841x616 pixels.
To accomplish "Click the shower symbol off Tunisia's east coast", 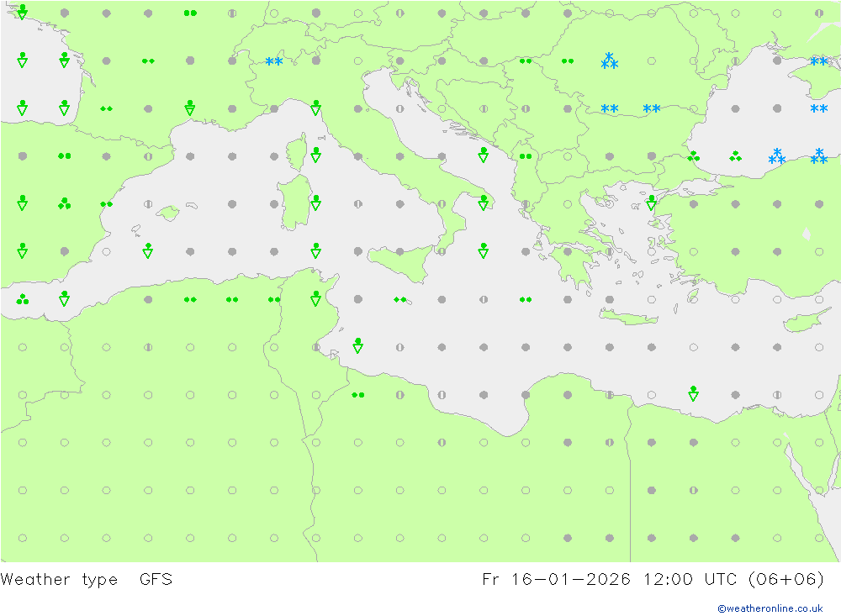I will [x=357, y=345].
